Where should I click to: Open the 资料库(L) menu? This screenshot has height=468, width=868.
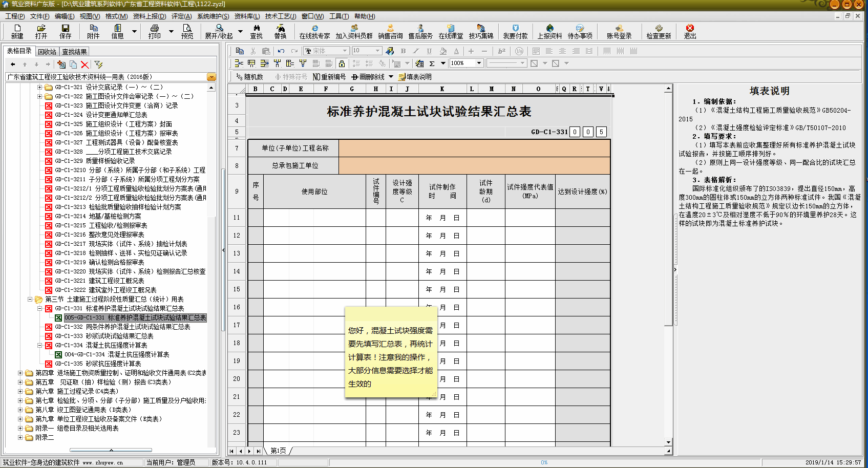[247, 16]
